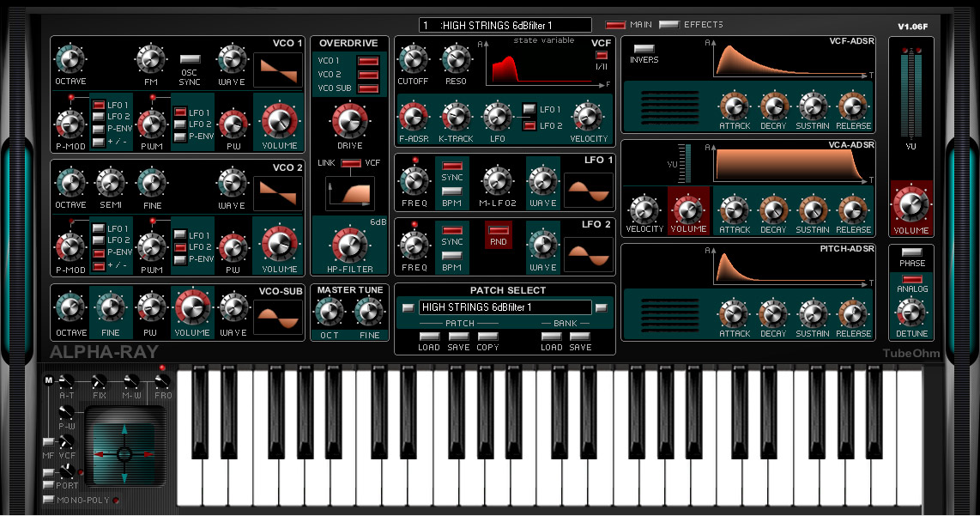Toggle the PORT switch
The width and height of the screenshot is (980, 516).
pos(48,485)
